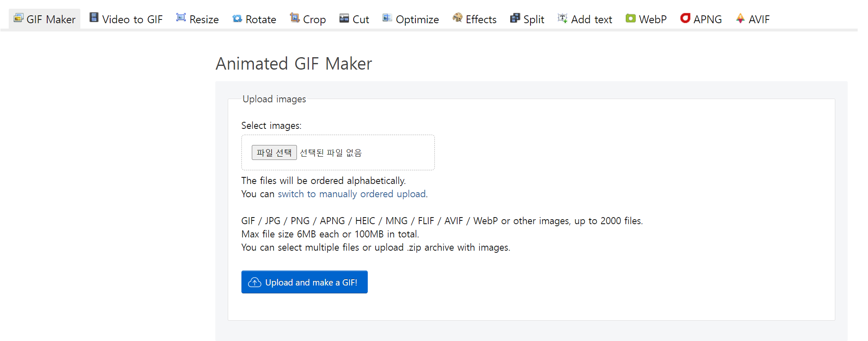Image resolution: width=868 pixels, height=341 pixels.
Task: Go to the Rotate tab label
Action: point(261,19)
